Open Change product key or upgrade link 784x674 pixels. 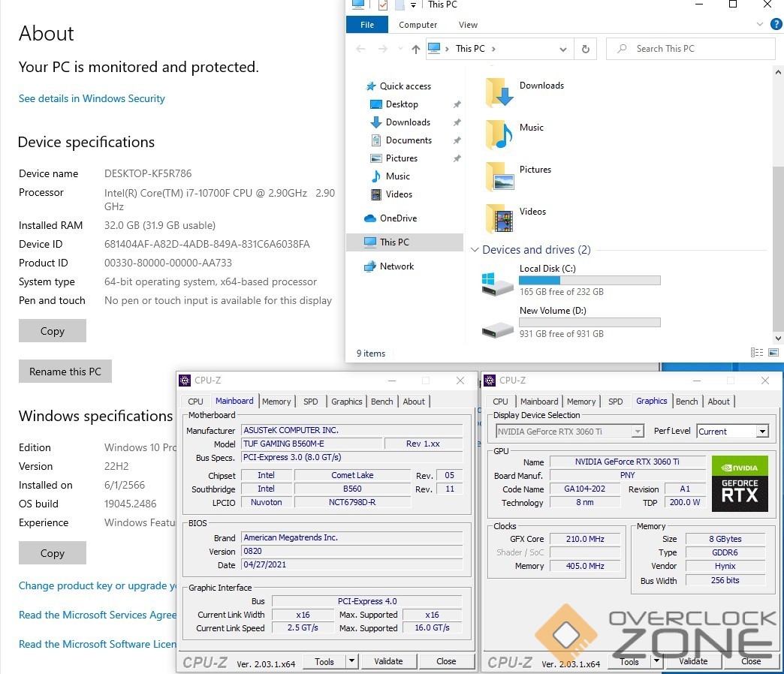98,585
